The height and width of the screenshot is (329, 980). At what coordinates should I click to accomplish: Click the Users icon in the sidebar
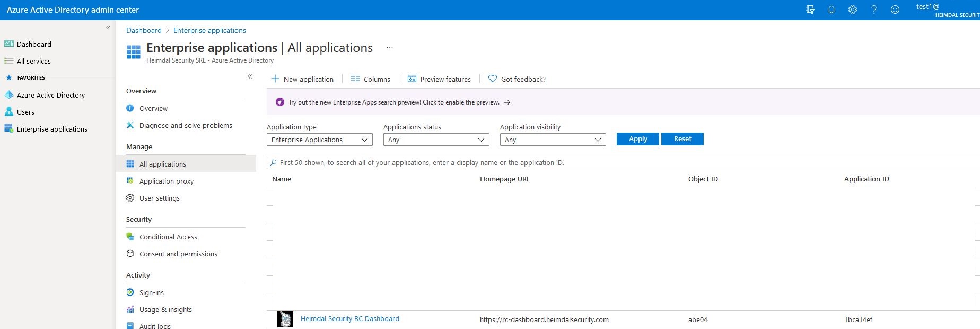9,112
